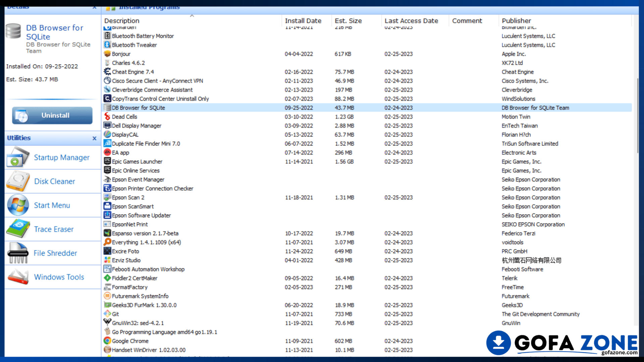Viewport: 644px width, 362px height.
Task: Select Cheat Engine 7.4 icon
Action: click(107, 72)
